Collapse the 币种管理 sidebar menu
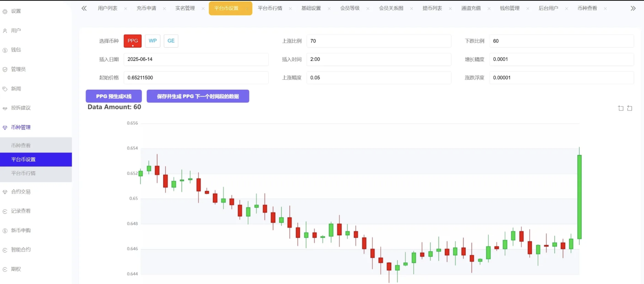This screenshot has width=644, height=284. click(21, 127)
